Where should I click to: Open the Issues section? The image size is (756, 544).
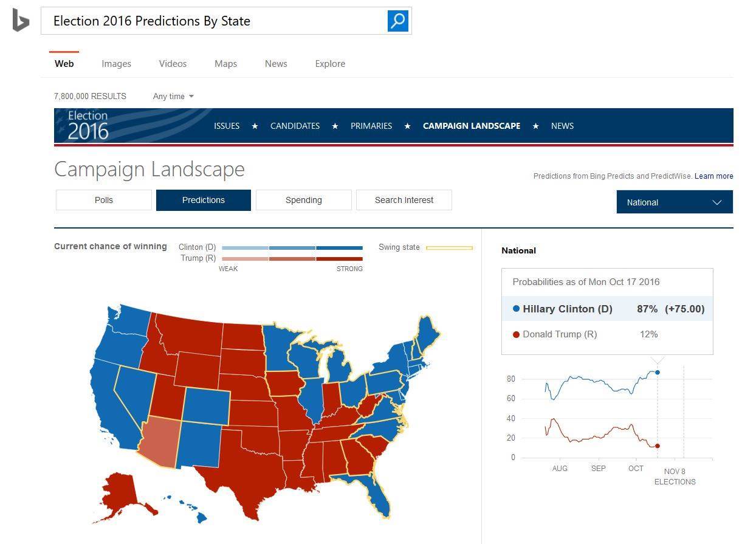coord(227,126)
